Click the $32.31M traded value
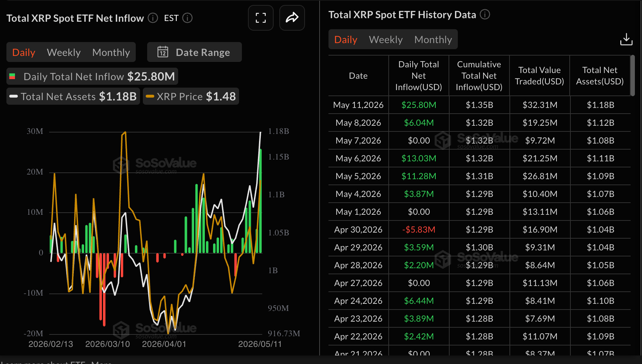642x364 pixels. (x=540, y=105)
